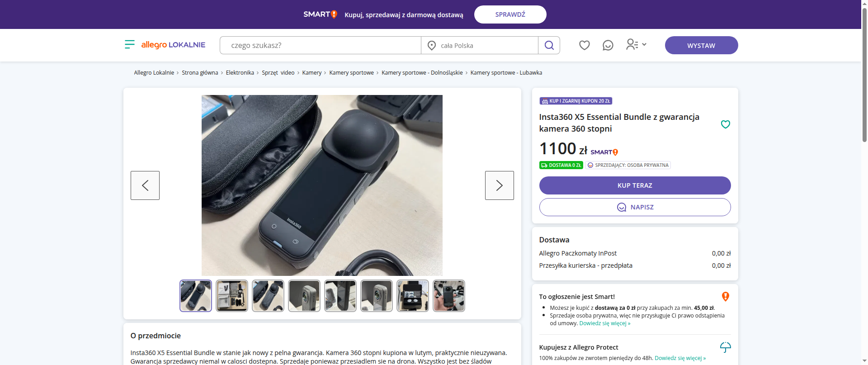Click the NAPISZ message button
Screen dimensions: 868x365
635,207
